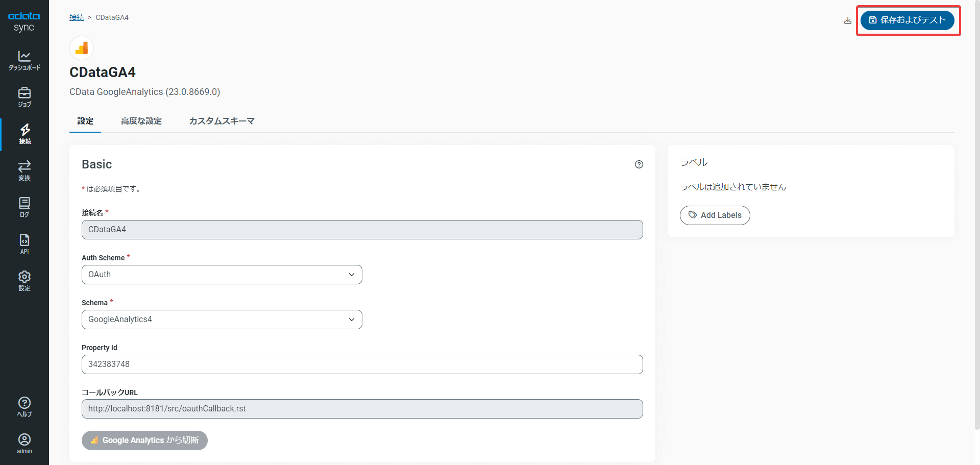Image resolution: width=980 pixels, height=465 pixels.
Task: Open the Help (ヘルプ) sidebar icon
Action: [24, 407]
